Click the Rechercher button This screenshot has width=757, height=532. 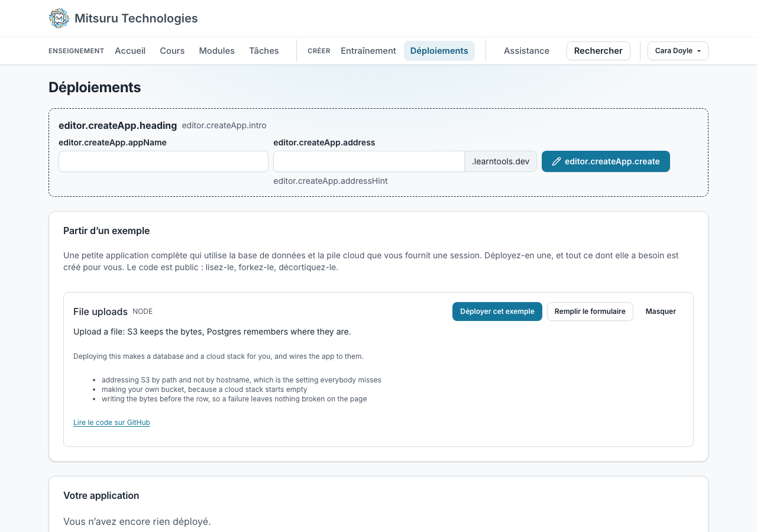coord(599,51)
